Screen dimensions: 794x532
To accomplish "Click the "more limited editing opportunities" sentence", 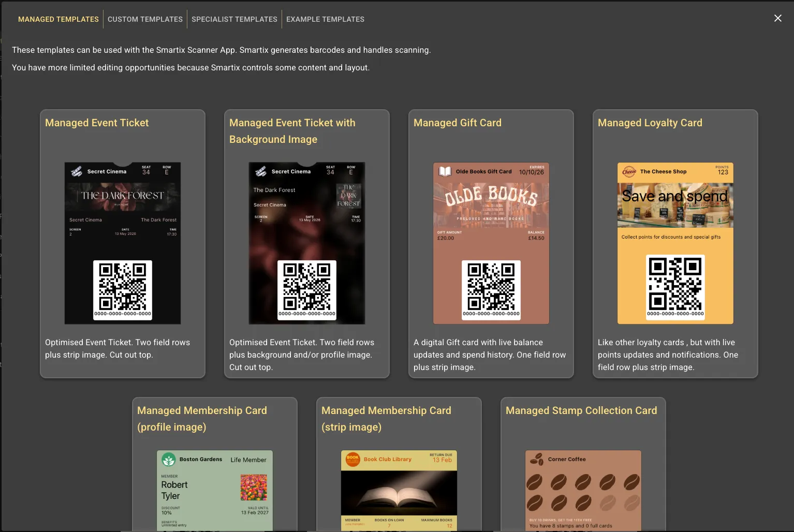I will click(191, 67).
